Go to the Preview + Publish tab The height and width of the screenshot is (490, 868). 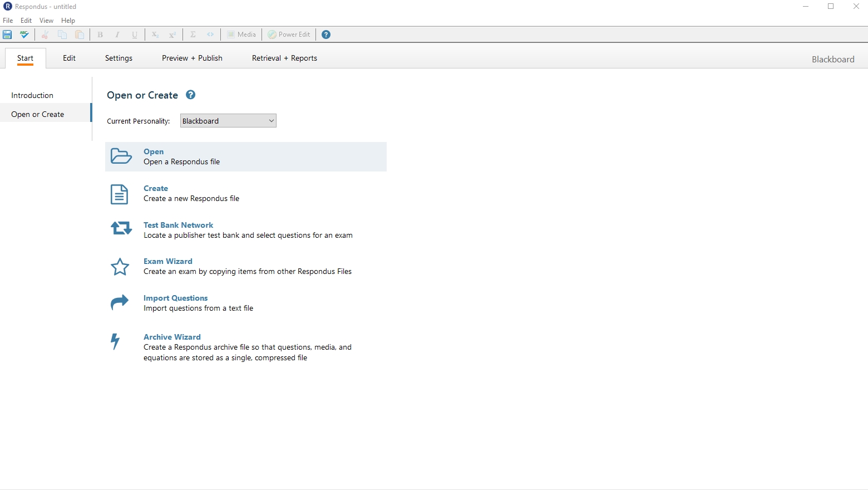pyautogui.click(x=192, y=58)
